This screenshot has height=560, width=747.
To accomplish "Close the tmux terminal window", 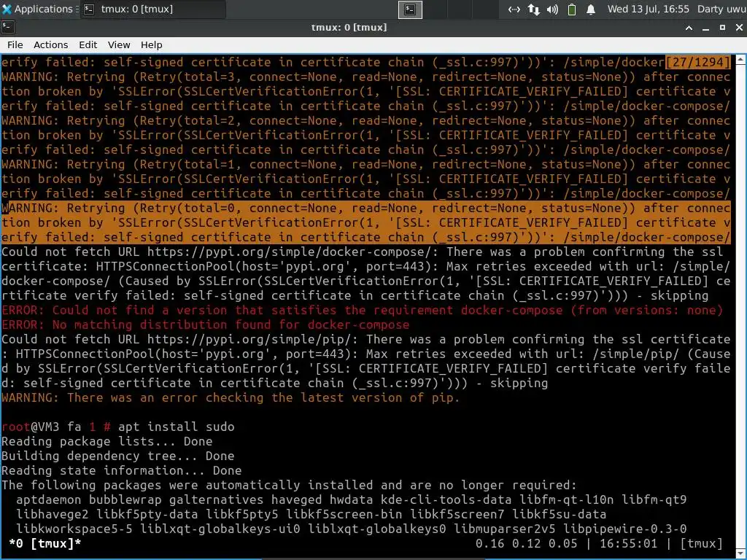I will (739, 28).
